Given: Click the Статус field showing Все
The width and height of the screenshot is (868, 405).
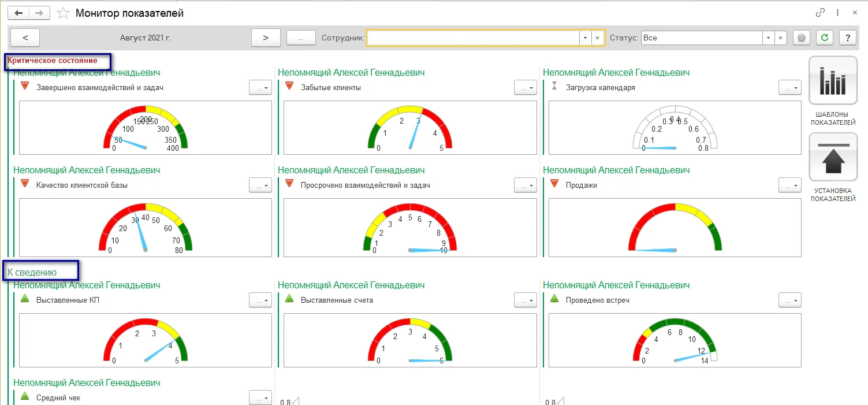Looking at the screenshot, I should [x=701, y=38].
